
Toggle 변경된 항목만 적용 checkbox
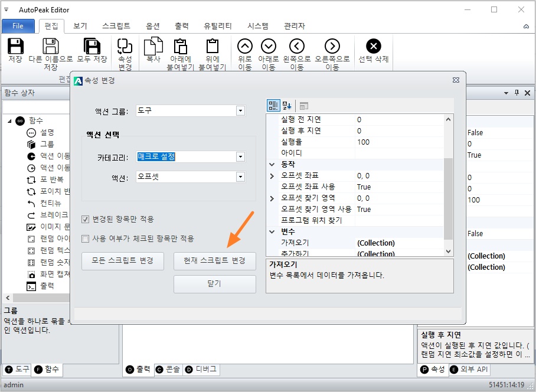click(85, 219)
